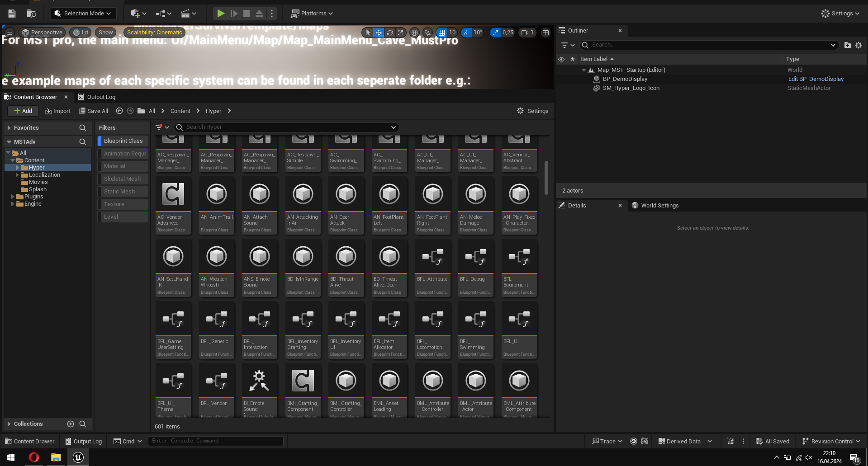Choose the Select objects tool in viewport
The height and width of the screenshot is (466, 868).
tap(368, 33)
